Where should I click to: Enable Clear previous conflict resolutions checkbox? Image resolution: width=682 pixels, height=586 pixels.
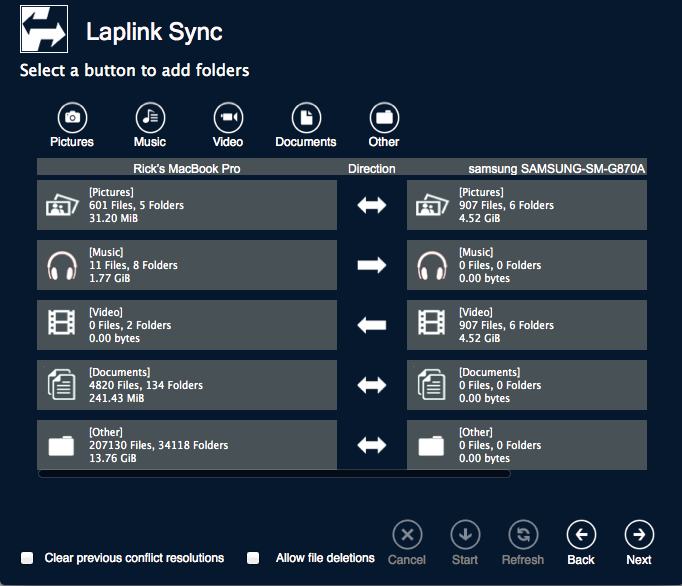point(27,558)
